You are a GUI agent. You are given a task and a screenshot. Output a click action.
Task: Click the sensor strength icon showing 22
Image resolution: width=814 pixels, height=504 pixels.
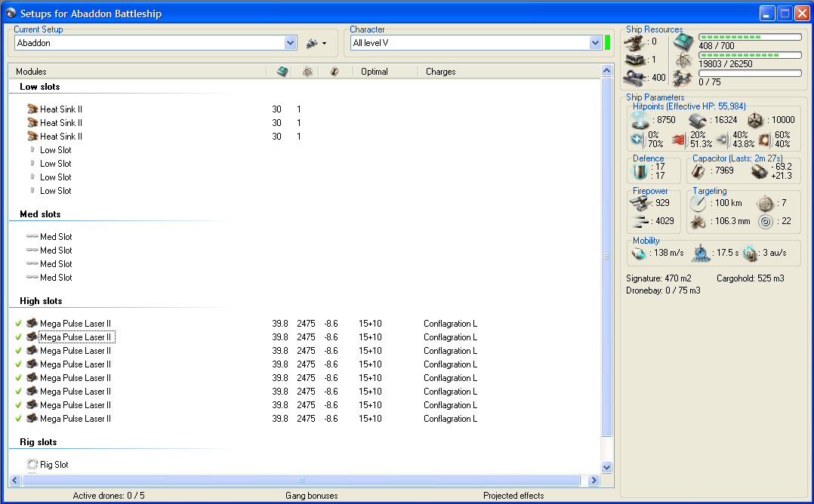tap(765, 222)
